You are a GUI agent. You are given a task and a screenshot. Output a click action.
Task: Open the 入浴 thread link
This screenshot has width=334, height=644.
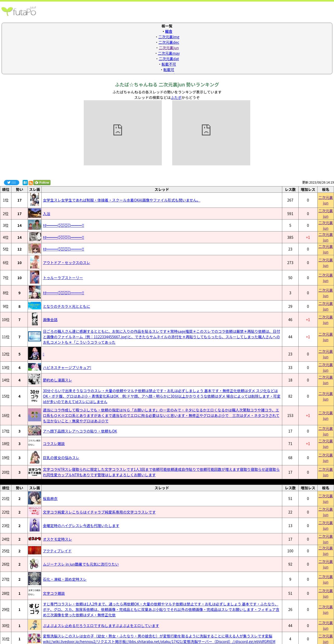click(x=47, y=214)
